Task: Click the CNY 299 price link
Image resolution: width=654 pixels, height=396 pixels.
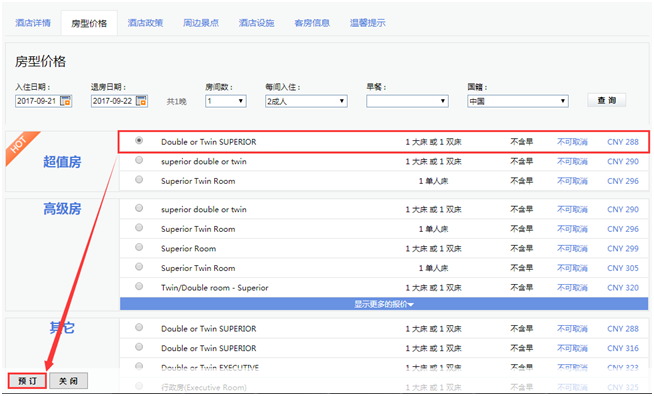Action: 623,249
